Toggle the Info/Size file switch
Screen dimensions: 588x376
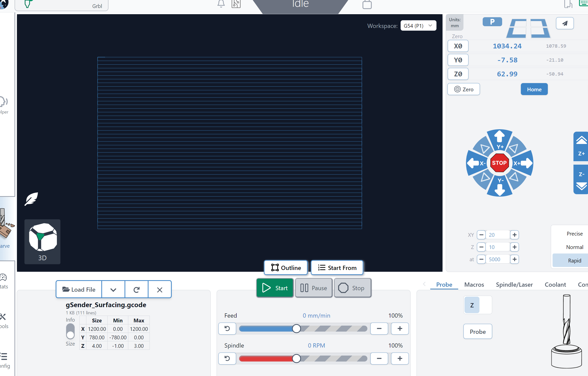coord(70,331)
